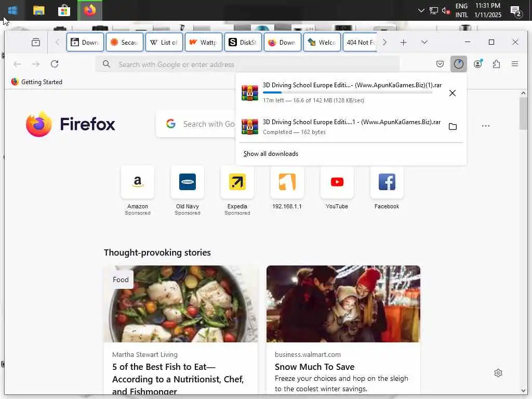Screen dimensions: 532x399
Task: Open the notification center icon
Action: [x=516, y=11]
